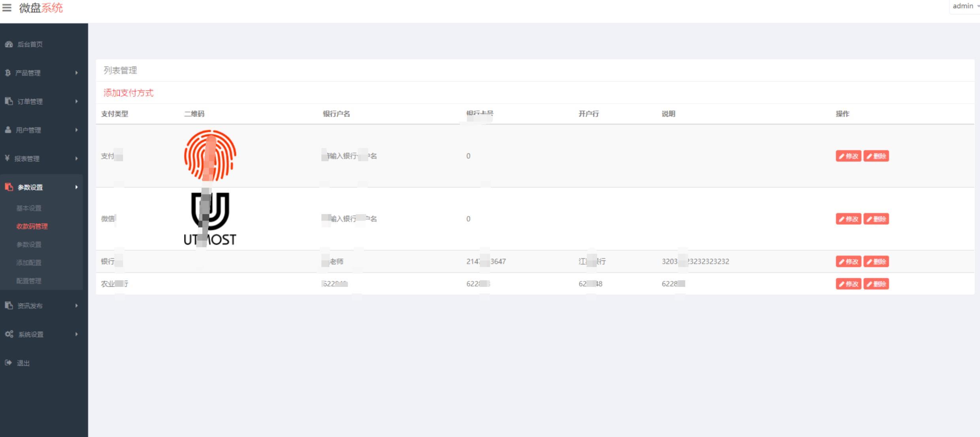This screenshot has width=980, height=437.
Task: Click 删除 in the 江苏银行 row
Action: coord(876,262)
